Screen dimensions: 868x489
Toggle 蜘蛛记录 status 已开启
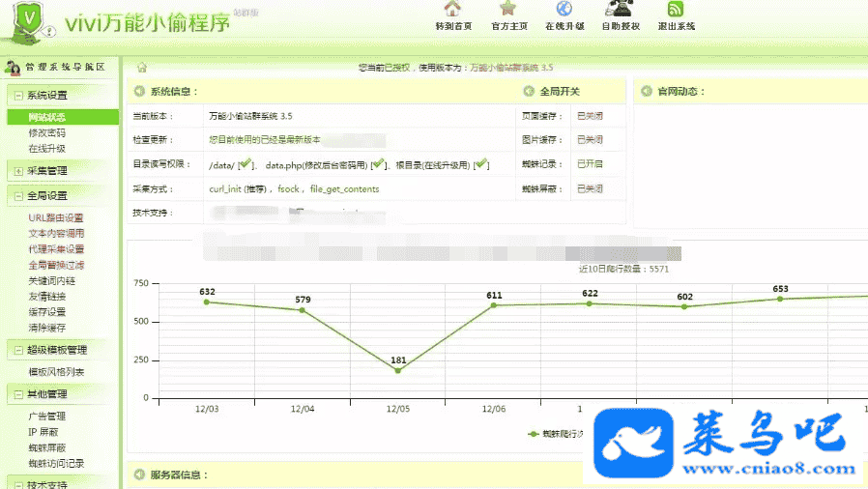590,164
